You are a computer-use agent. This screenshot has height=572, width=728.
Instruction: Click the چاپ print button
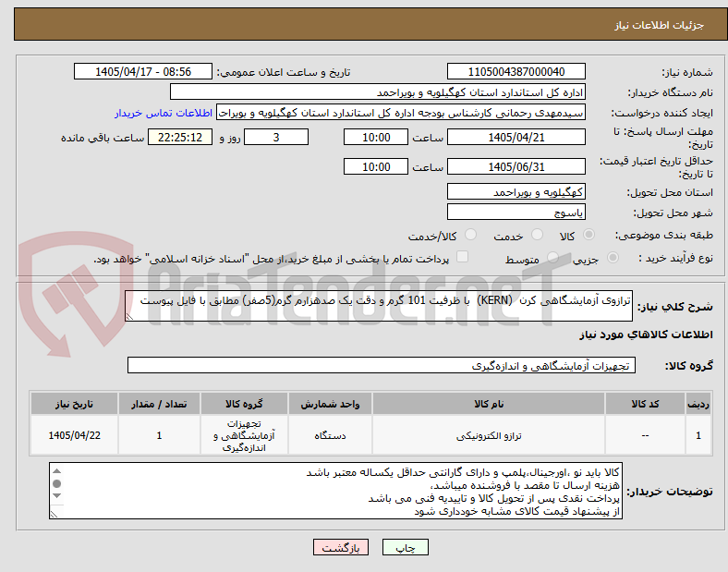coord(406,547)
